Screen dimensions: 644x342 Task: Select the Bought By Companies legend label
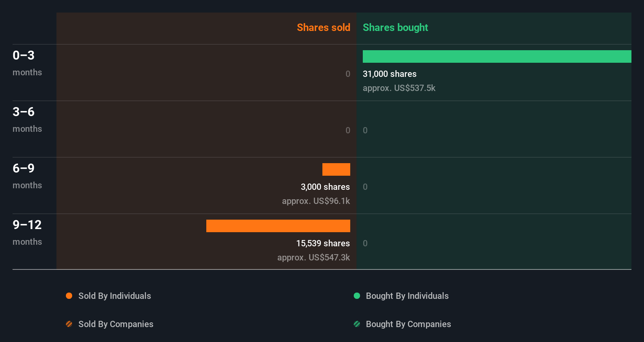pyautogui.click(x=408, y=324)
